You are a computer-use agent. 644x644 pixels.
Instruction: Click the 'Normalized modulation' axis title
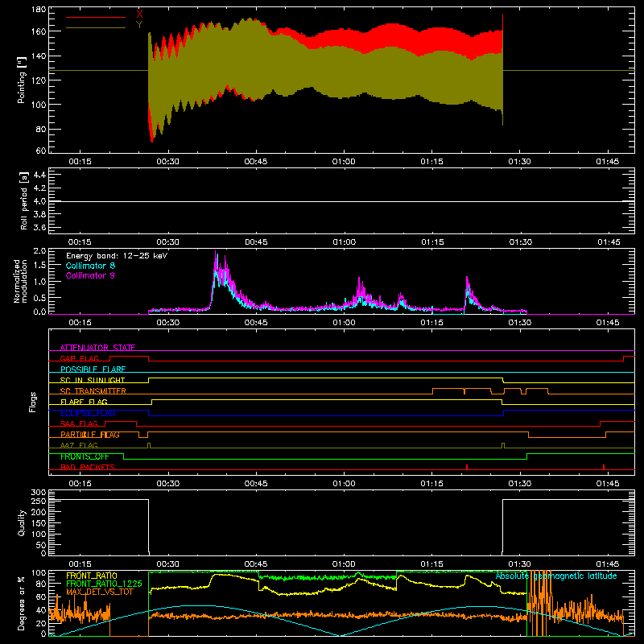click(20, 281)
